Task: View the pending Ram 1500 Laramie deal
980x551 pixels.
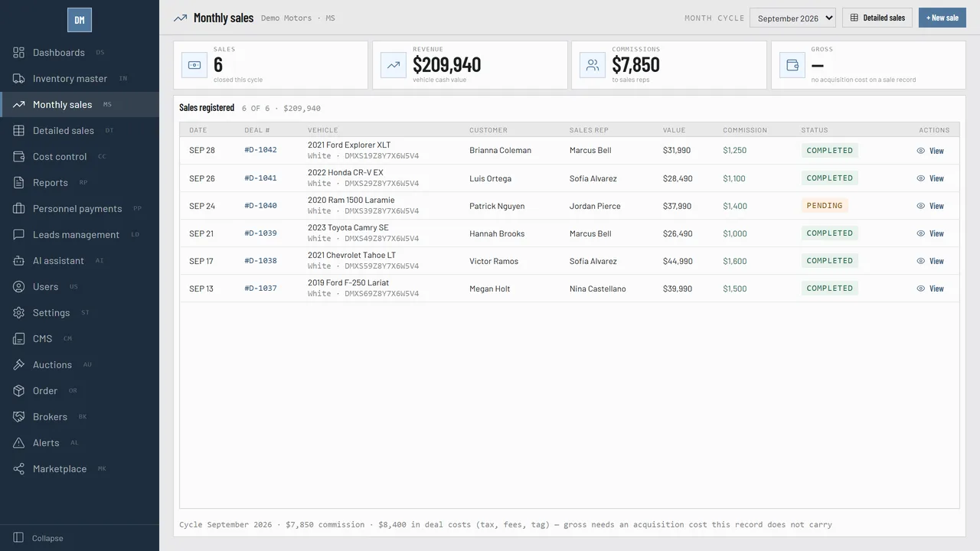Action: (930, 206)
